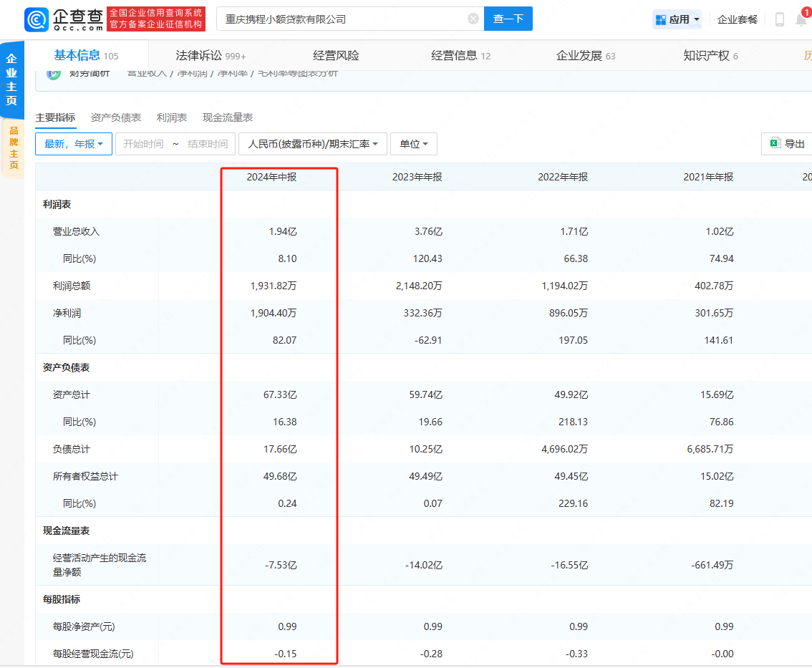The width and height of the screenshot is (812, 668).
Task: Open the notification bell icon
Action: (801, 19)
